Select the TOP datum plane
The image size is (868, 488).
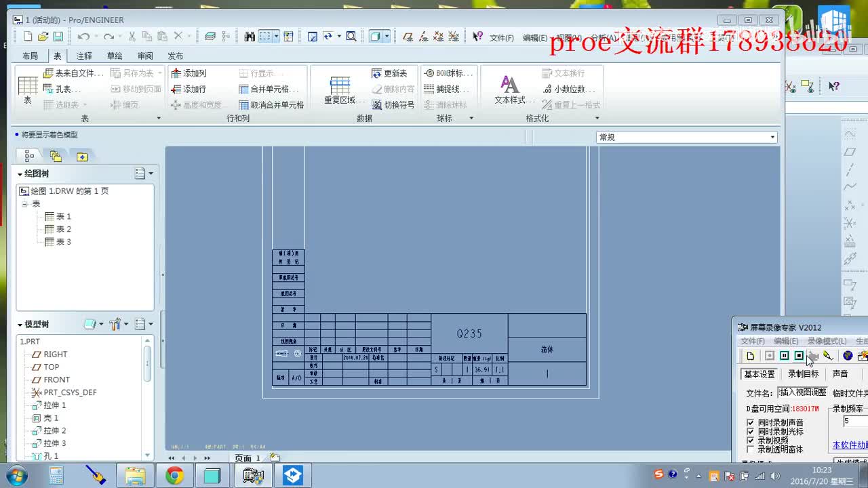(x=46, y=367)
